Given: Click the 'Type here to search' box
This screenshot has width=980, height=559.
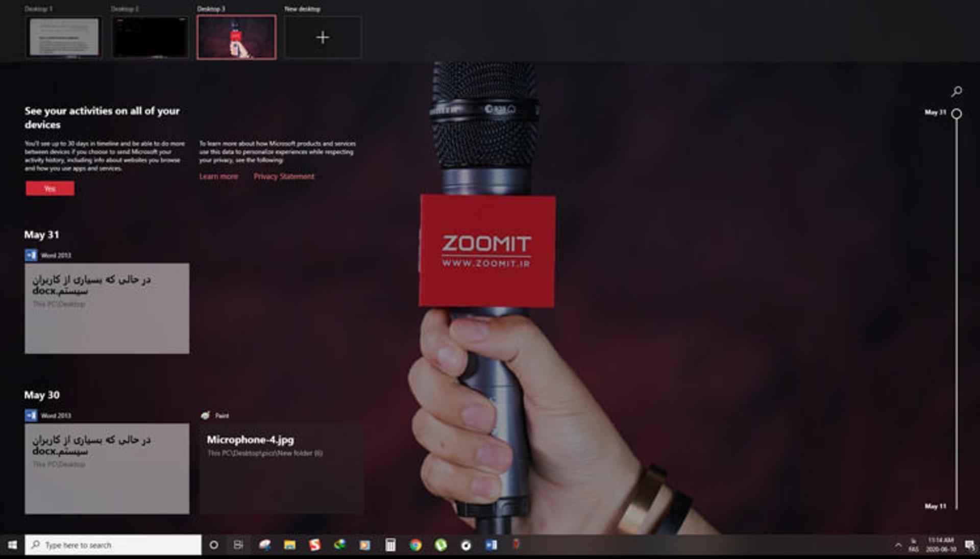Looking at the screenshot, I should click(113, 545).
